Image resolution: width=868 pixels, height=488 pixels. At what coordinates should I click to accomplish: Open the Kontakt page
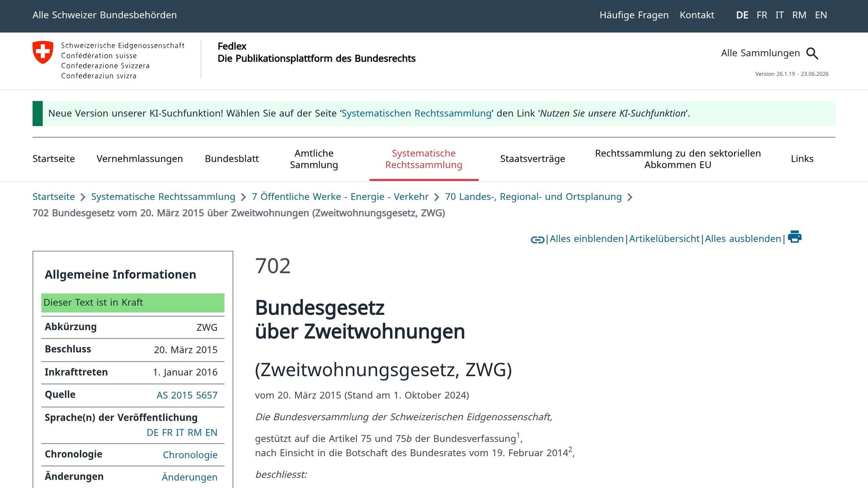697,15
